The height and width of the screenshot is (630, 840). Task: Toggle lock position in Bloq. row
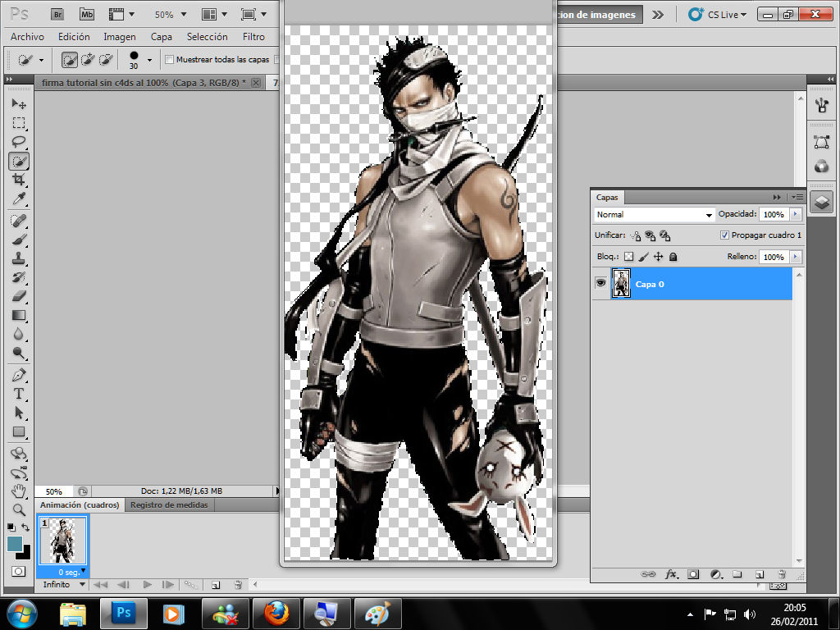tap(659, 257)
